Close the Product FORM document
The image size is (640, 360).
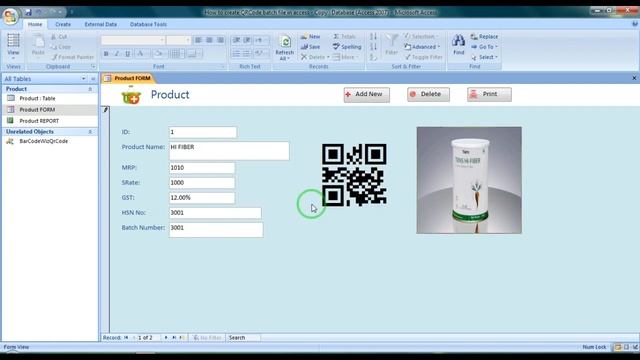(x=634, y=78)
